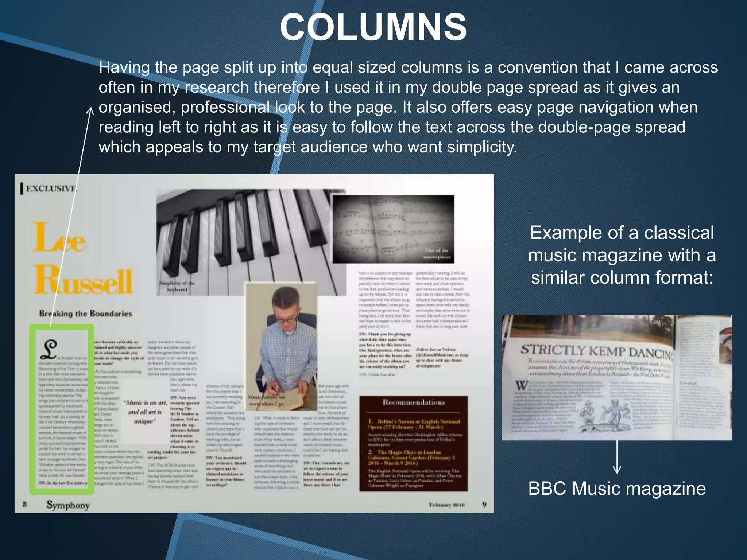Select the paragraph beginning 'Having the page split up'

(x=408, y=107)
